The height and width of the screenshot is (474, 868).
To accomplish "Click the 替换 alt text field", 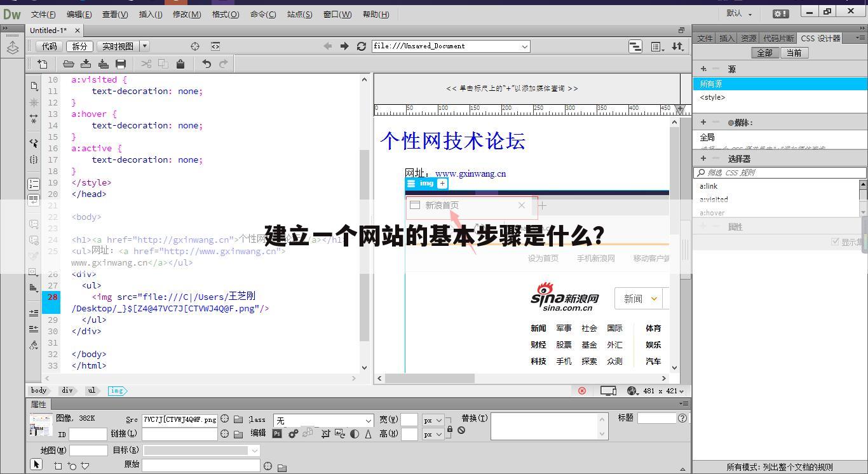I will coord(550,426).
